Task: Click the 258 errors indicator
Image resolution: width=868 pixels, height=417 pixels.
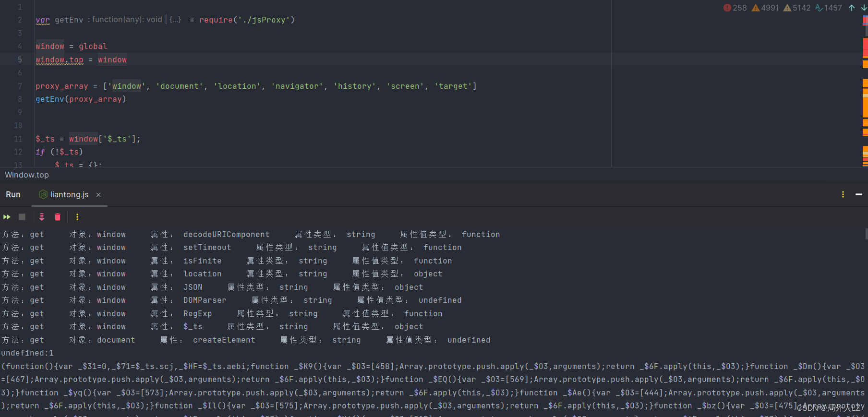Action: pos(735,8)
